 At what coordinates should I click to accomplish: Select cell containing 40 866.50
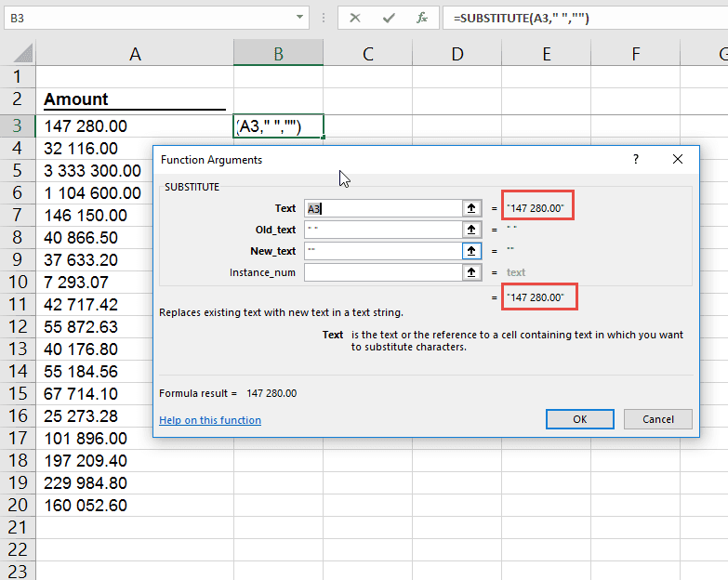coord(94,238)
